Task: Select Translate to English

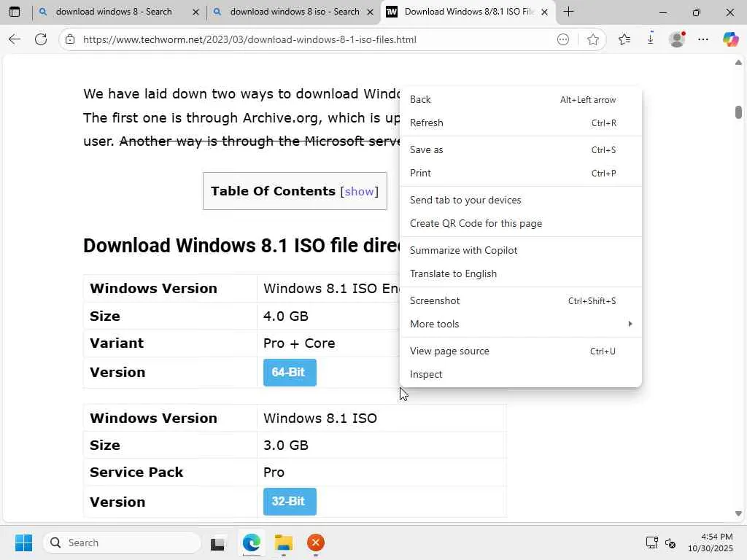Action: (x=521, y=274)
